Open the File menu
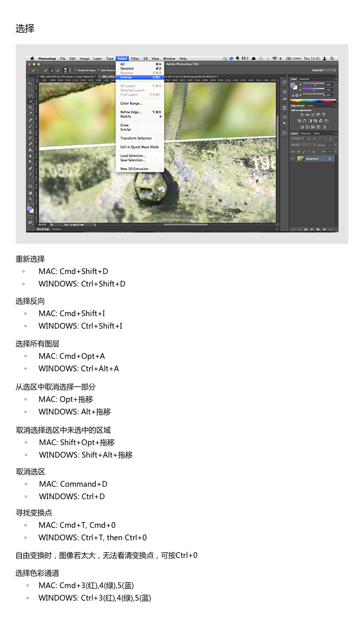The height and width of the screenshot is (624, 364). click(62, 59)
